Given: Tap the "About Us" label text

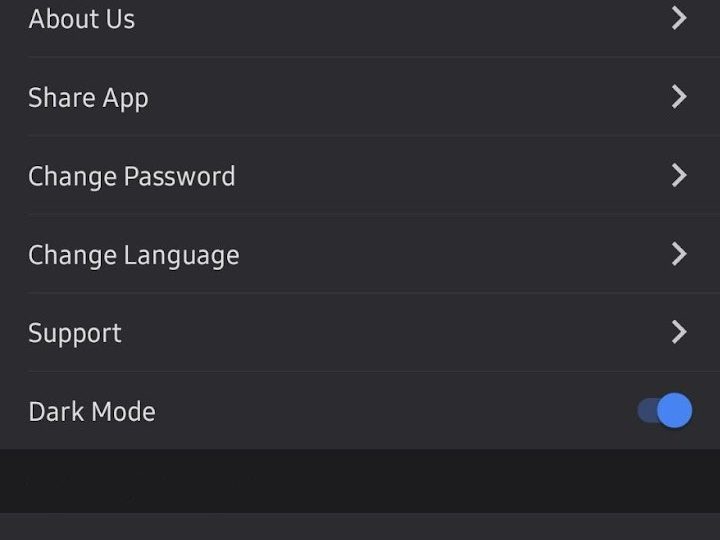Looking at the screenshot, I should [82, 19].
